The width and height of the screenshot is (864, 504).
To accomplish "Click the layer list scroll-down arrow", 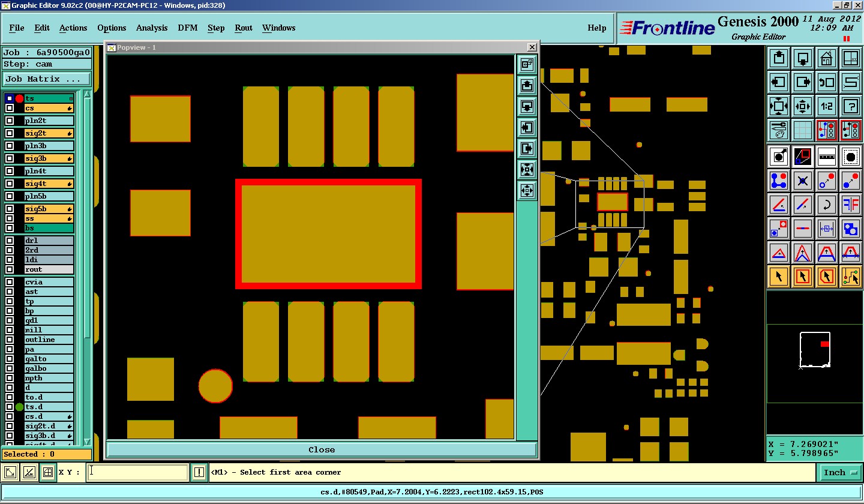I will (87, 442).
